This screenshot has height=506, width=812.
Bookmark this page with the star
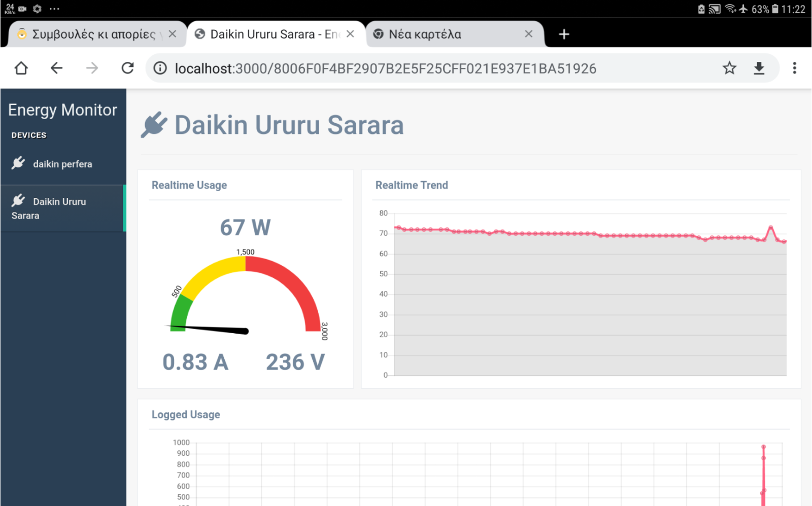(x=729, y=68)
